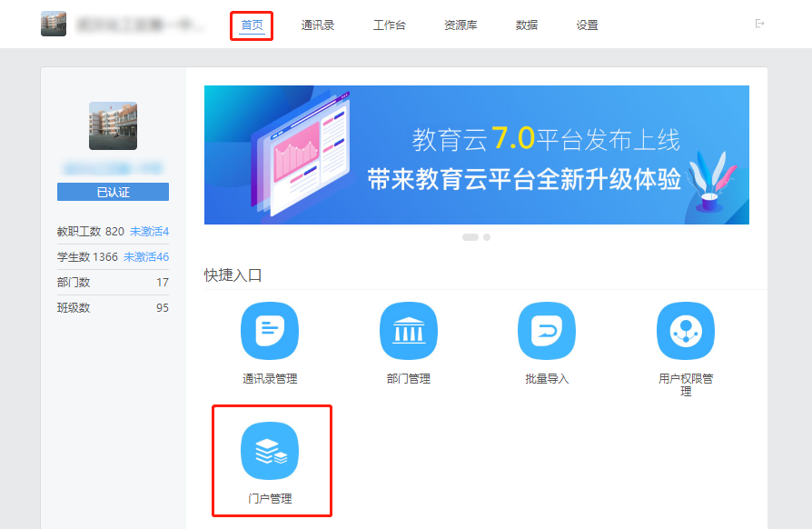812x529 pixels.
Task: Click the logout icon at top right
Action: click(x=760, y=24)
